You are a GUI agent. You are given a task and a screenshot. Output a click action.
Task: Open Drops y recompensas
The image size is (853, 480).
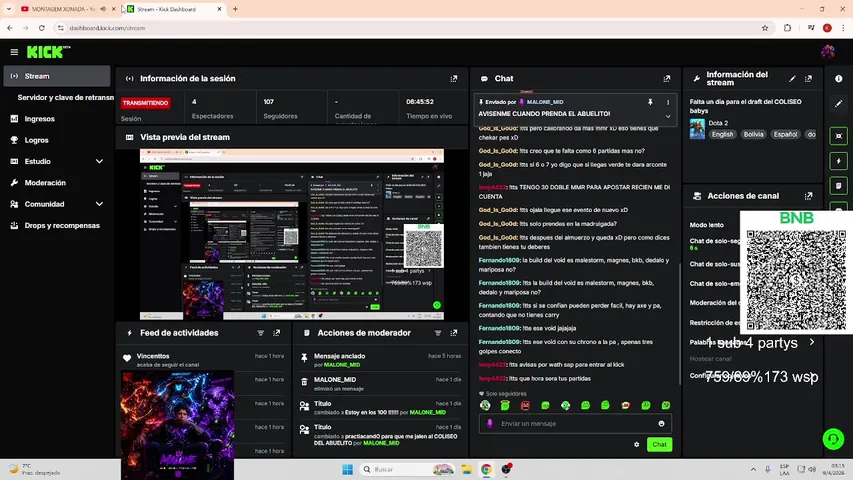pos(61,225)
